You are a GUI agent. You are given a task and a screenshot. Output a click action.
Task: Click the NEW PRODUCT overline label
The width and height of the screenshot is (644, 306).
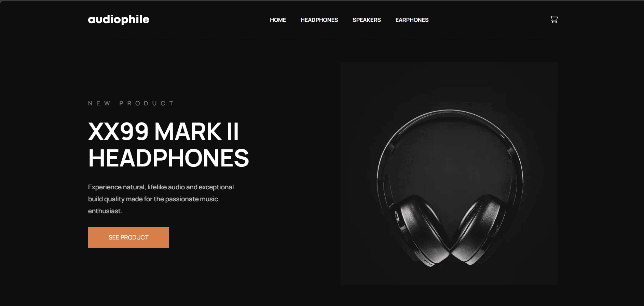[x=131, y=103]
